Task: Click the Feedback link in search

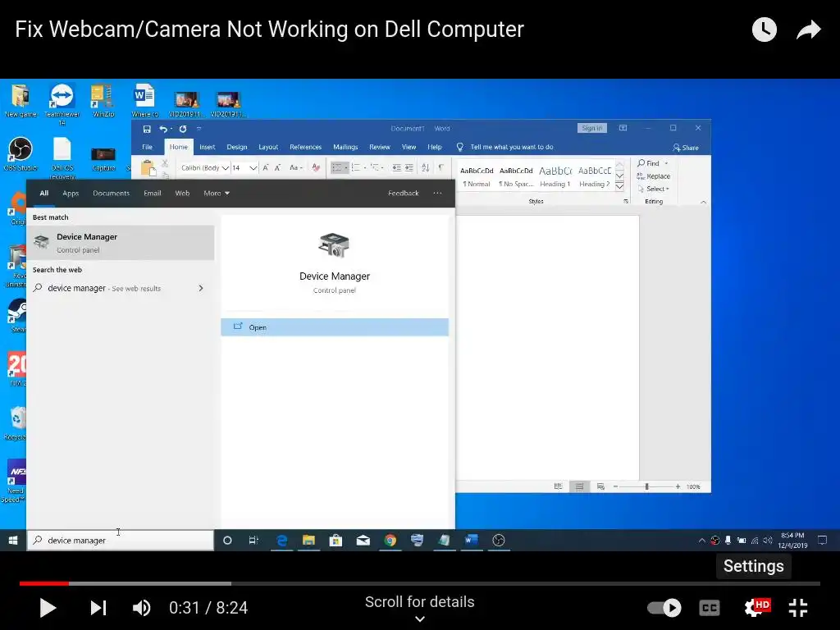Action: 404,194
